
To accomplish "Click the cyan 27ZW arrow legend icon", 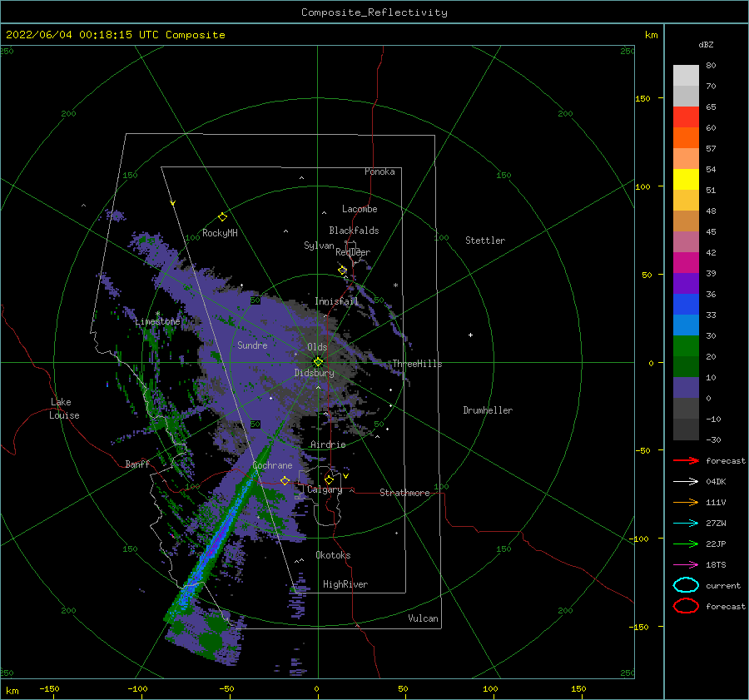I will pos(686,524).
